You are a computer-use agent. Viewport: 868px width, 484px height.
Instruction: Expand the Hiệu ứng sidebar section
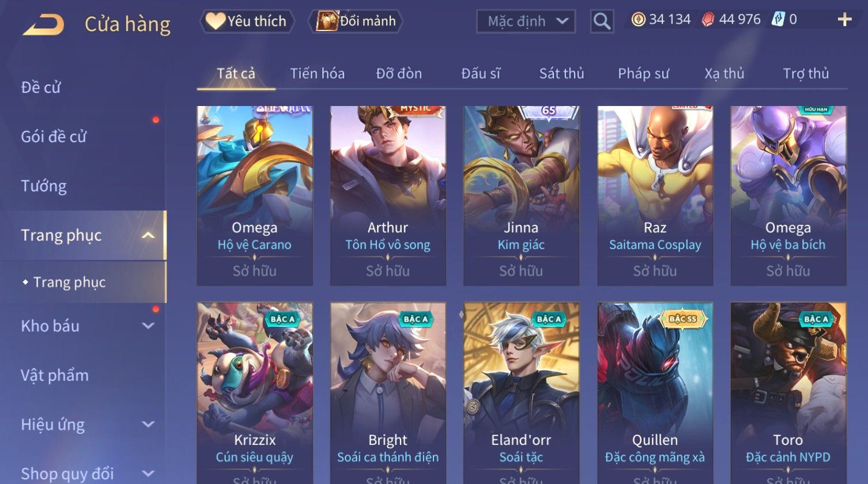[148, 425]
